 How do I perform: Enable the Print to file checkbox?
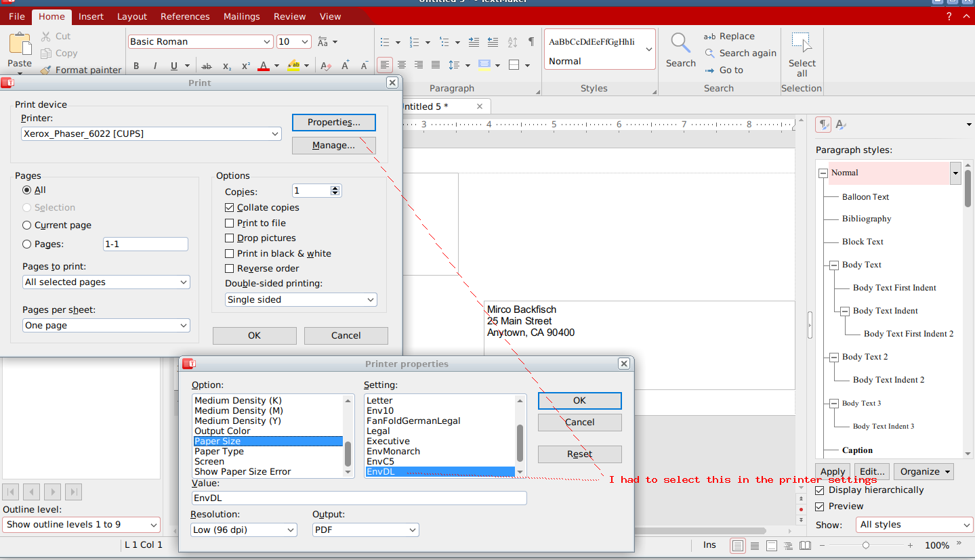(x=230, y=223)
